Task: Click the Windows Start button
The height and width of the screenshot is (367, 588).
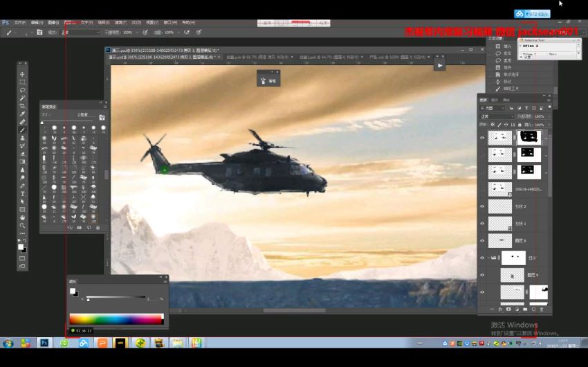Action: click(x=8, y=343)
